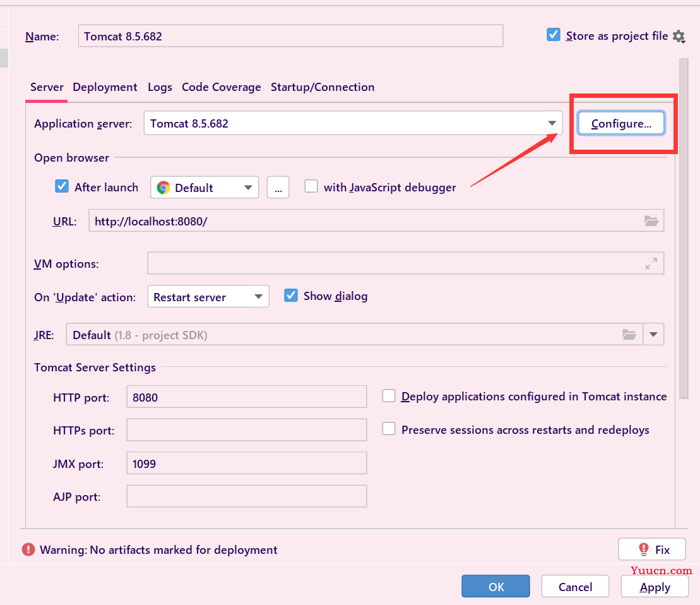700x605 pixels.
Task: Toggle the Store as project file checkbox
Action: pos(553,35)
